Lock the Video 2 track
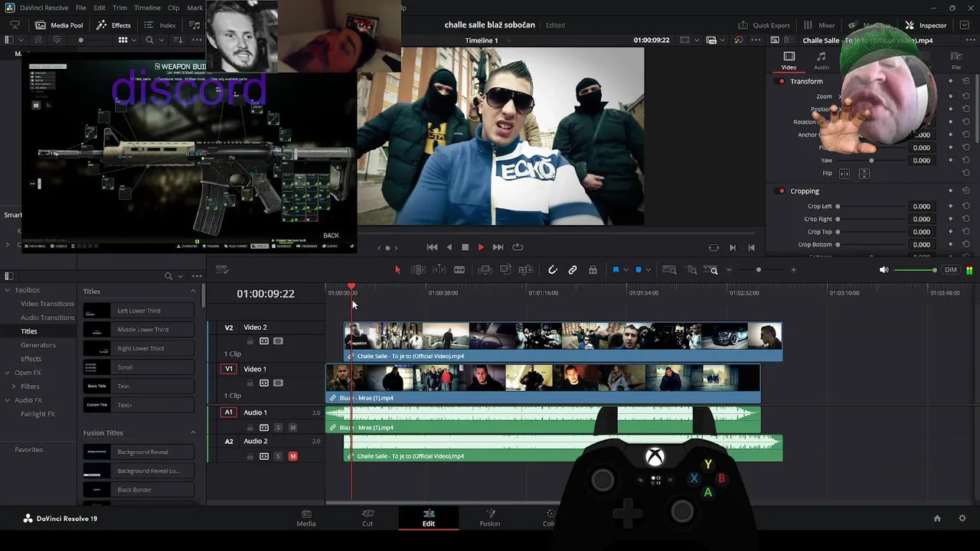This screenshot has height=551, width=980. [x=250, y=341]
